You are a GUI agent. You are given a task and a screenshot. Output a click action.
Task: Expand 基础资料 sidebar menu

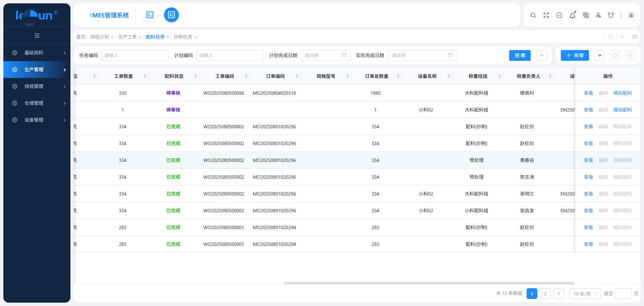click(37, 53)
